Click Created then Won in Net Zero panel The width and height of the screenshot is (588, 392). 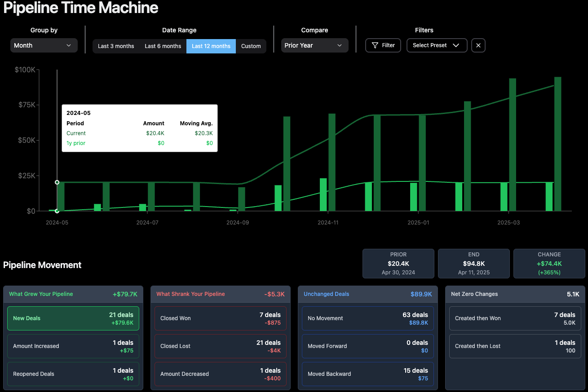515,318
